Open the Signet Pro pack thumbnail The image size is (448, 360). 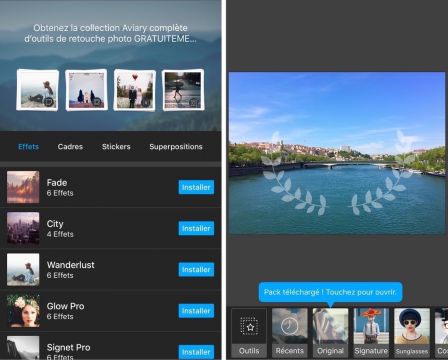[x=23, y=348]
